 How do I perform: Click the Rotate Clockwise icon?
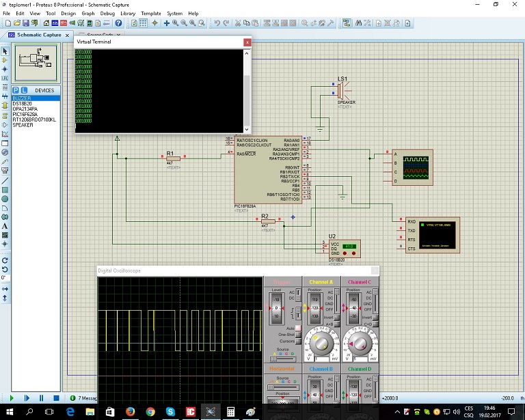click(5, 260)
